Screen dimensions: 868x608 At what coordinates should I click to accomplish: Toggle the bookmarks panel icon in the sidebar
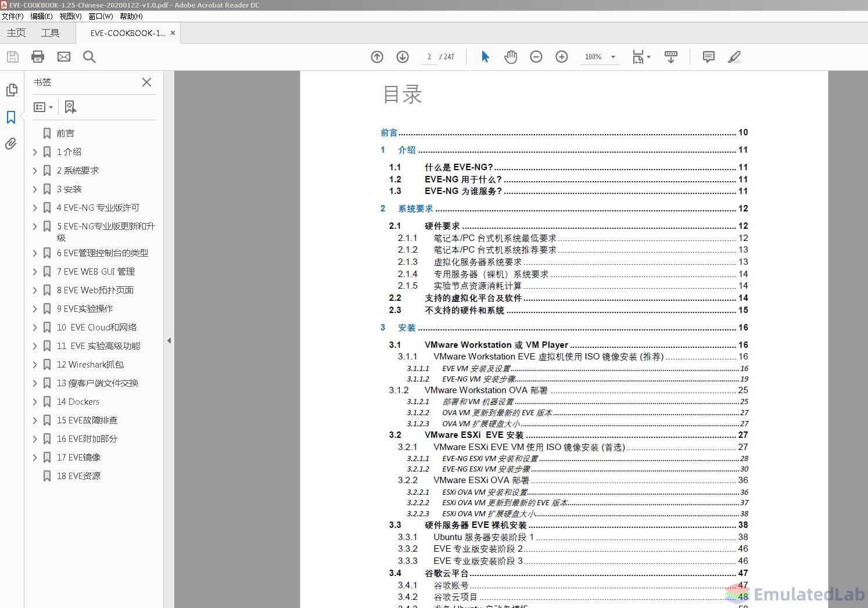point(11,117)
